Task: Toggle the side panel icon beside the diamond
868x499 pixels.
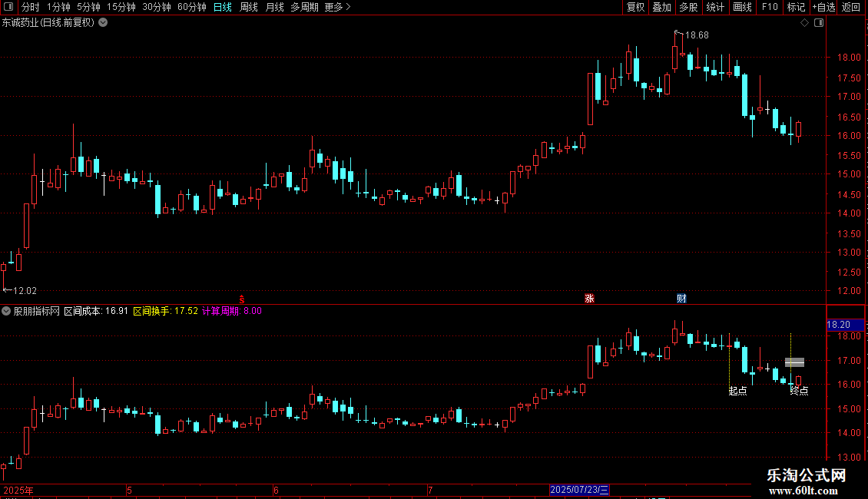Action: tap(819, 23)
